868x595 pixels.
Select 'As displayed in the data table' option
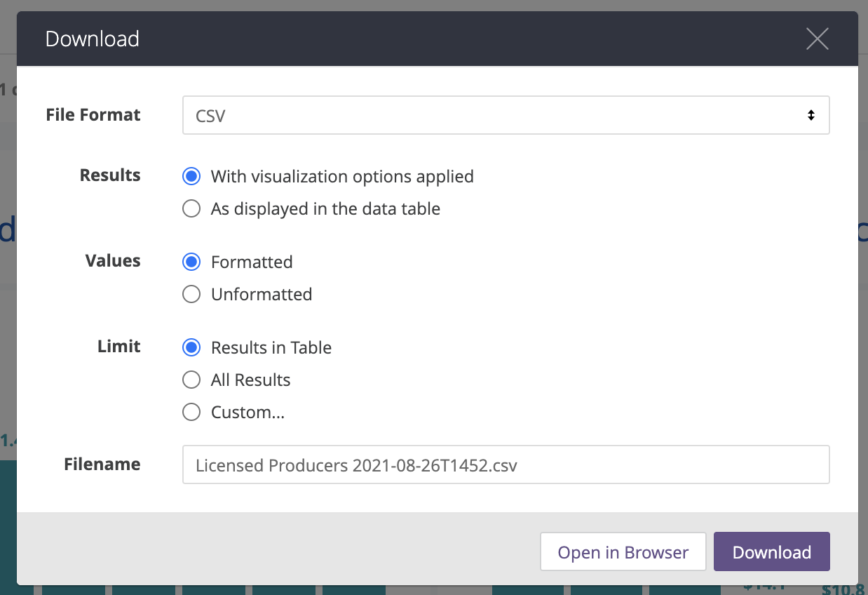[191, 208]
